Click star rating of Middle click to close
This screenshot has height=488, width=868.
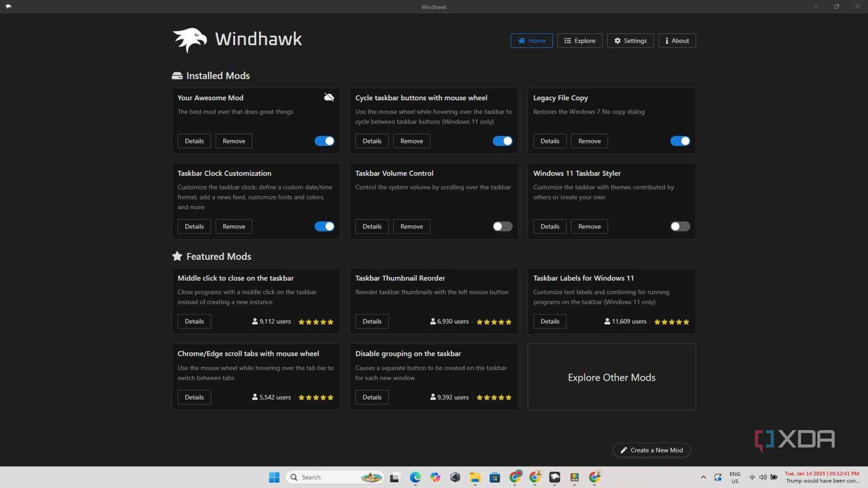click(316, 322)
